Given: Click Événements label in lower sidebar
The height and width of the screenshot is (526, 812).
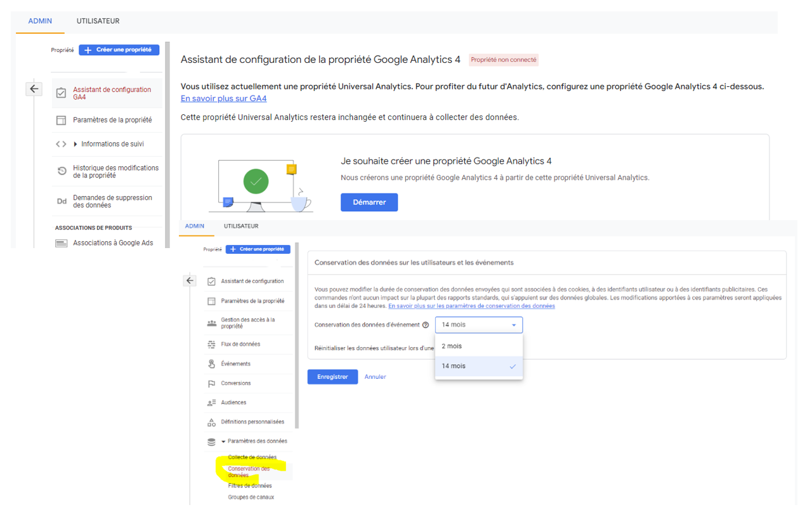Looking at the screenshot, I should (236, 364).
